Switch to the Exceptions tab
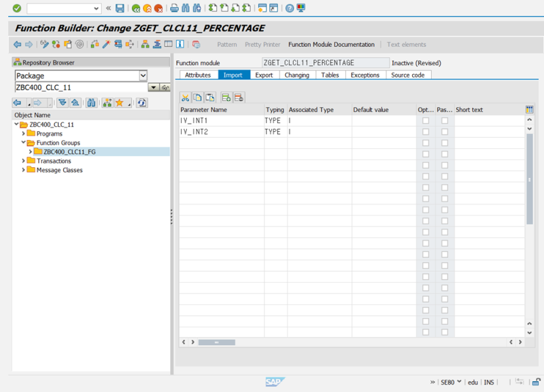This screenshot has height=392, width=544. coord(365,75)
